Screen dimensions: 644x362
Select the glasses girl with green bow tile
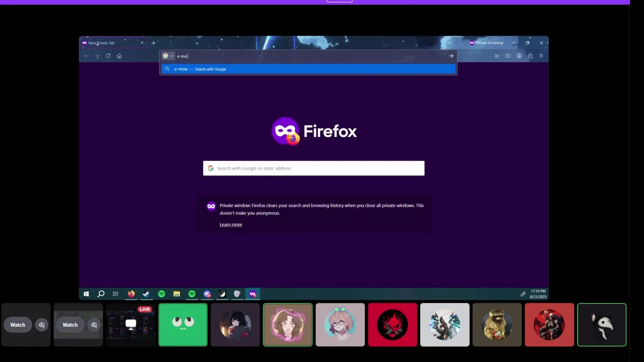340,325
